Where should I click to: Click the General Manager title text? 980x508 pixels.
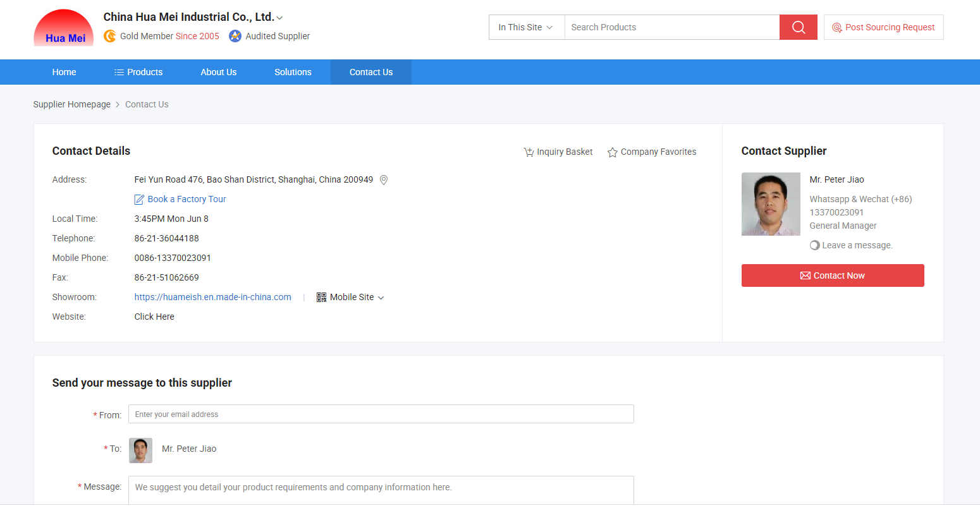tap(843, 226)
